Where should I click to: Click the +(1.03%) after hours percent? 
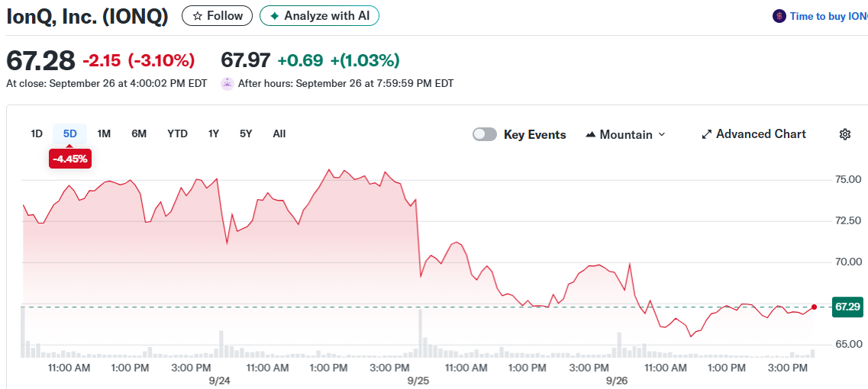[365, 59]
